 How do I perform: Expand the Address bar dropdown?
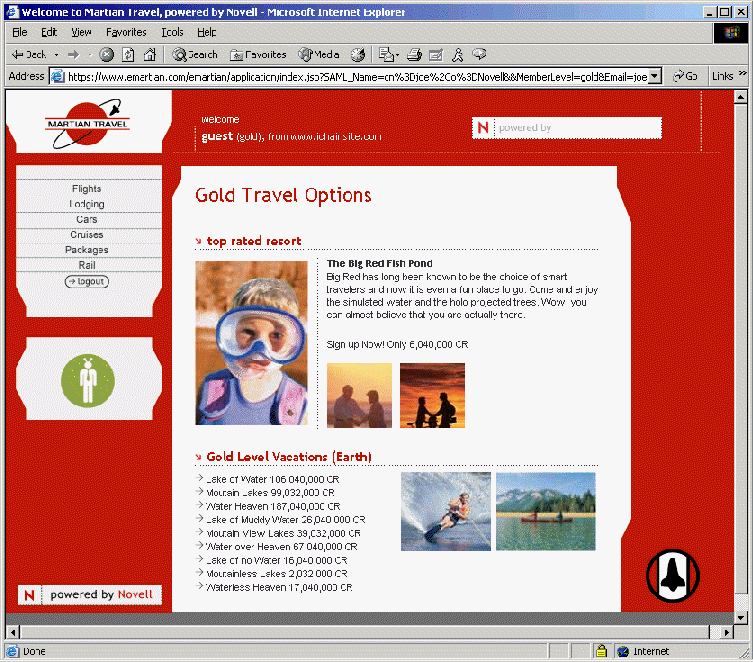coord(655,76)
